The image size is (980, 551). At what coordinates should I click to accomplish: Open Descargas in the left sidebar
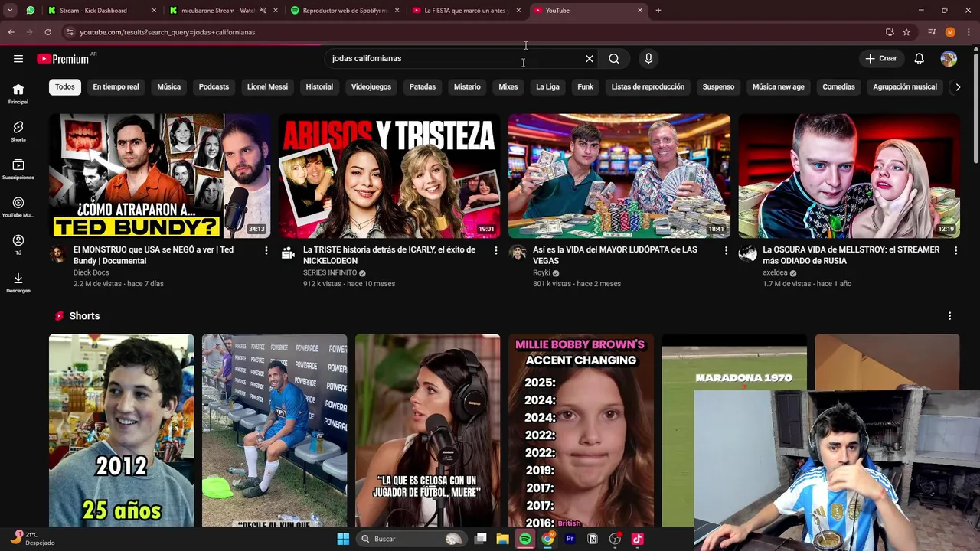tap(18, 282)
